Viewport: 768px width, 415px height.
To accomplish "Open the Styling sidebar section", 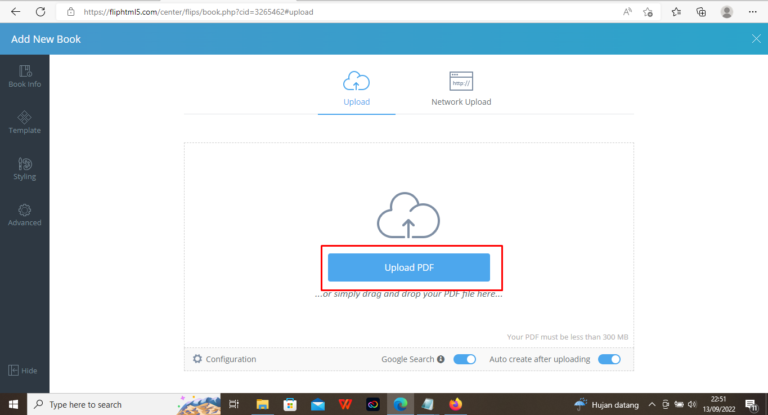I will tap(24, 169).
